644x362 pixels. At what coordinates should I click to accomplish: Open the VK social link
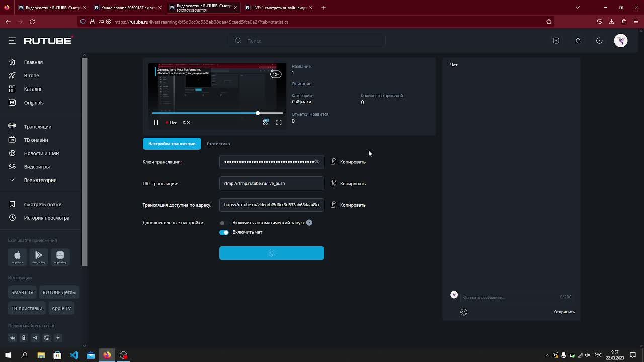tap(13, 338)
